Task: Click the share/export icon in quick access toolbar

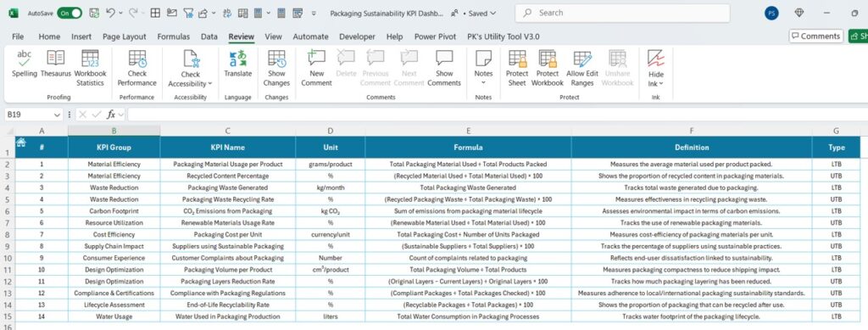Action: click(x=203, y=13)
